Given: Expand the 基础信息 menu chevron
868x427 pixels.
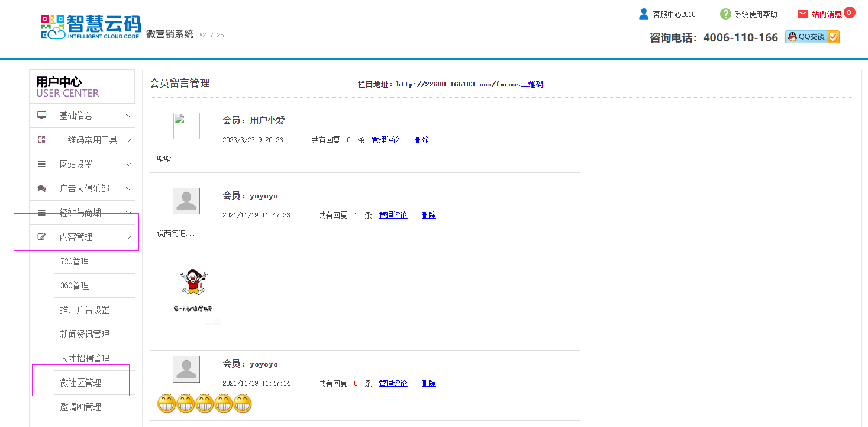Looking at the screenshot, I should coord(128,115).
